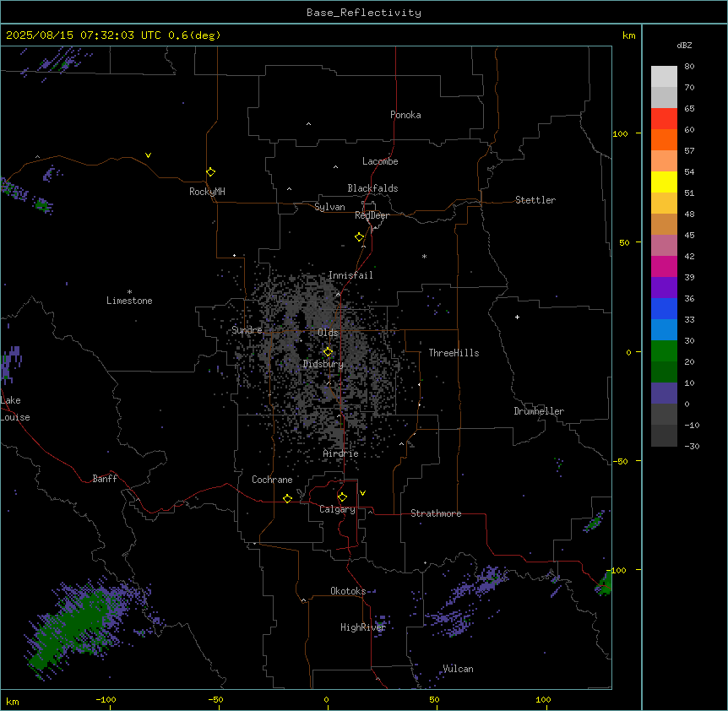
Task: Click the Lake Louise label
Action: 15,409
